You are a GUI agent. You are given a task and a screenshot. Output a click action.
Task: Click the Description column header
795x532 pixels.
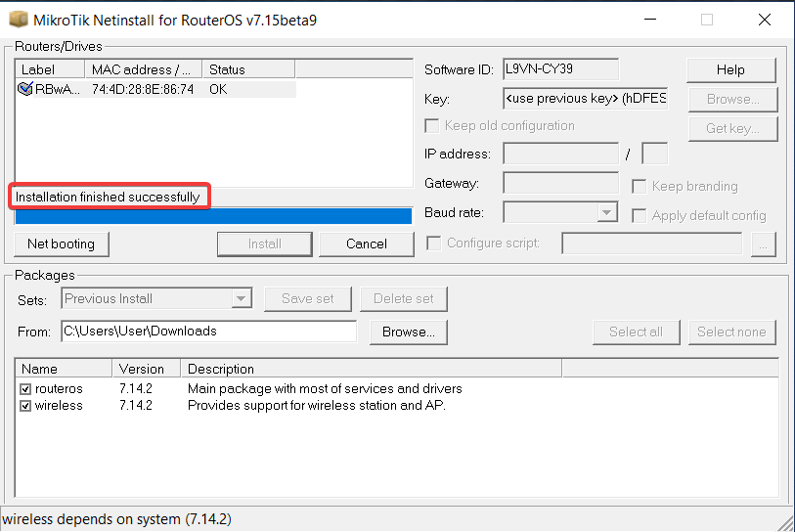tap(372, 369)
